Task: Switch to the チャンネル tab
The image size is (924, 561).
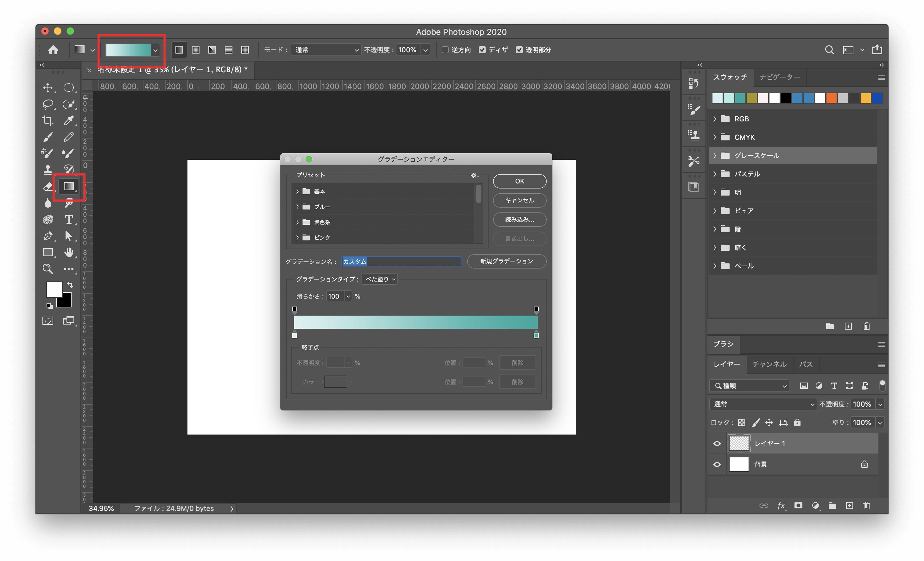Action: click(x=769, y=364)
